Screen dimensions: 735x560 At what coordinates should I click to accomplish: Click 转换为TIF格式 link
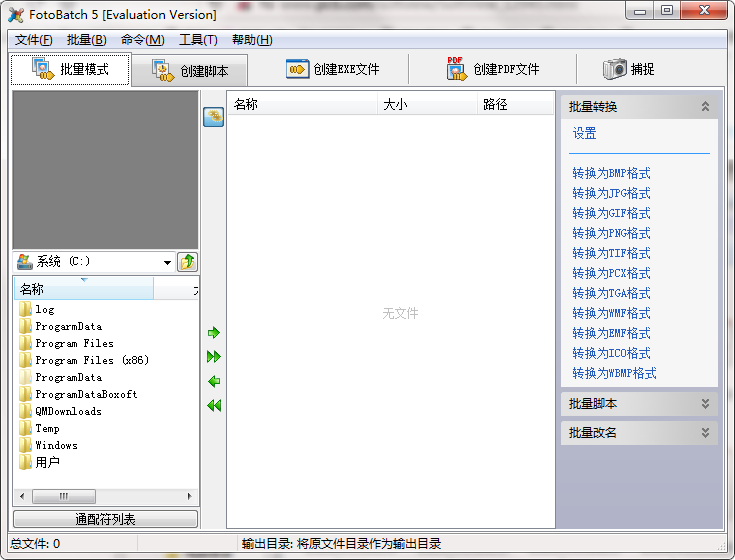611,253
